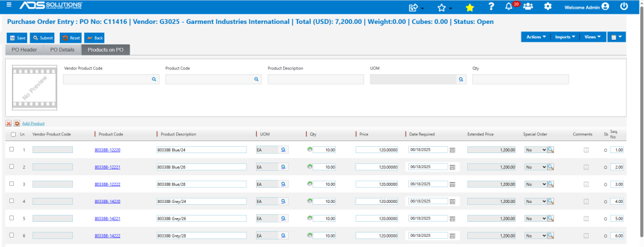Image resolution: width=644 pixels, height=247 pixels.
Task: Expand the Actions dropdown
Action: pos(536,37)
